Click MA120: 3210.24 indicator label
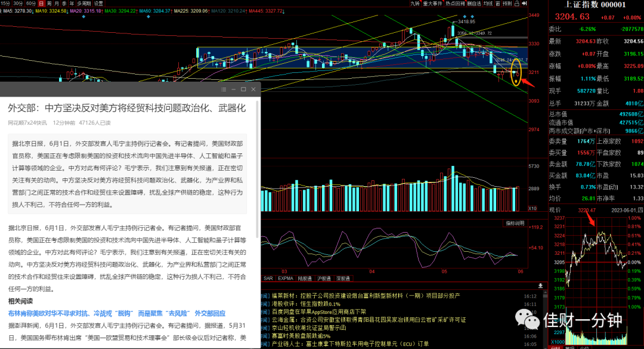 pos(228,11)
